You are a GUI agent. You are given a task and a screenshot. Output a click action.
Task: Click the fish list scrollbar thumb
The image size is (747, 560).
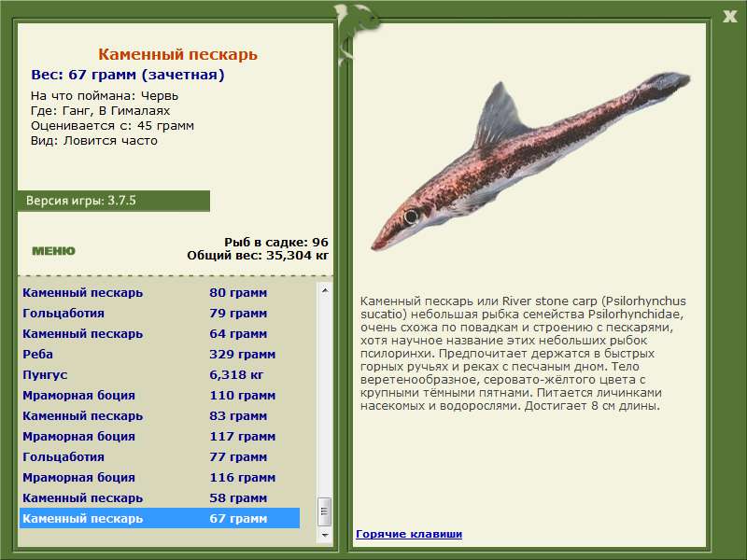[x=325, y=511]
